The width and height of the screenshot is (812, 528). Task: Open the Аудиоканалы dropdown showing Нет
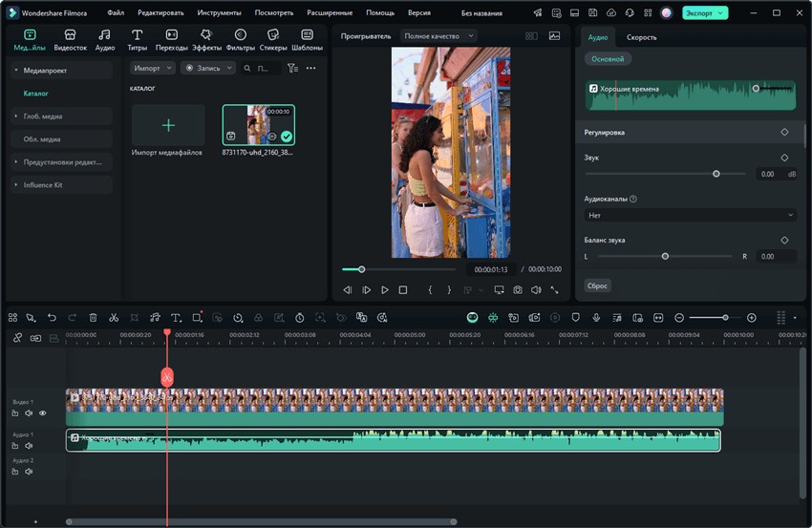coord(690,215)
